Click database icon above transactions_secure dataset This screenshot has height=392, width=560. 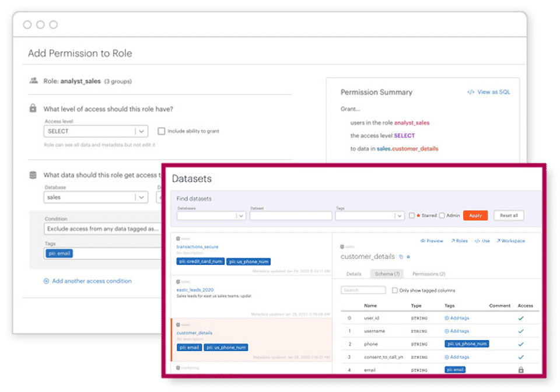tap(178, 239)
